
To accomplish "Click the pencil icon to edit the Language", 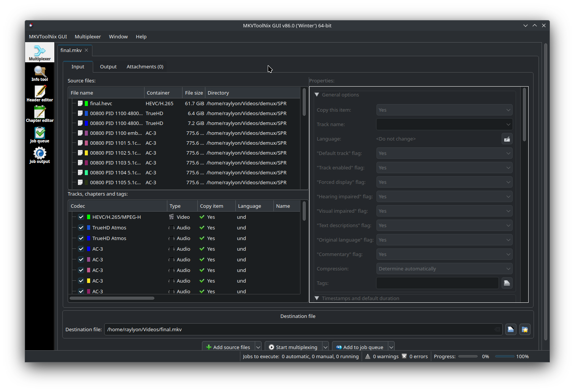I will (507, 139).
